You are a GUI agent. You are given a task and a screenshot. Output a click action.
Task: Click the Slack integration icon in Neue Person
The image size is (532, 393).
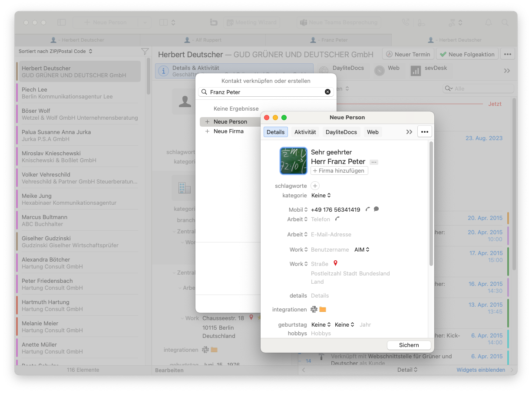[314, 309]
